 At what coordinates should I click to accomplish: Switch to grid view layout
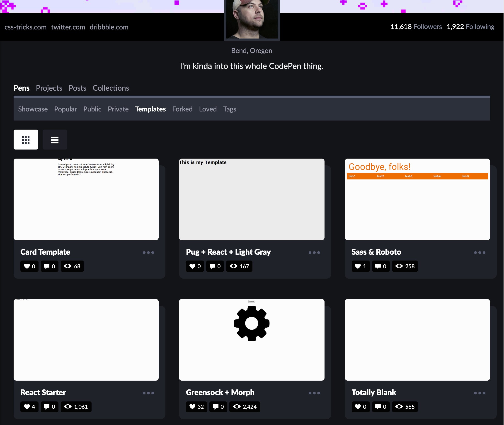point(26,140)
